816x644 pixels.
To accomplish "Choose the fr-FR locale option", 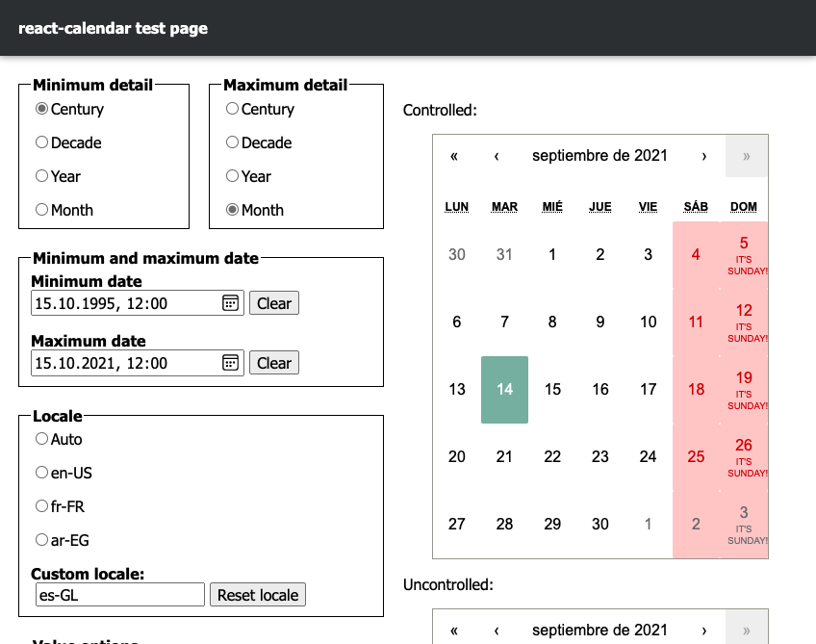I will (x=41, y=506).
